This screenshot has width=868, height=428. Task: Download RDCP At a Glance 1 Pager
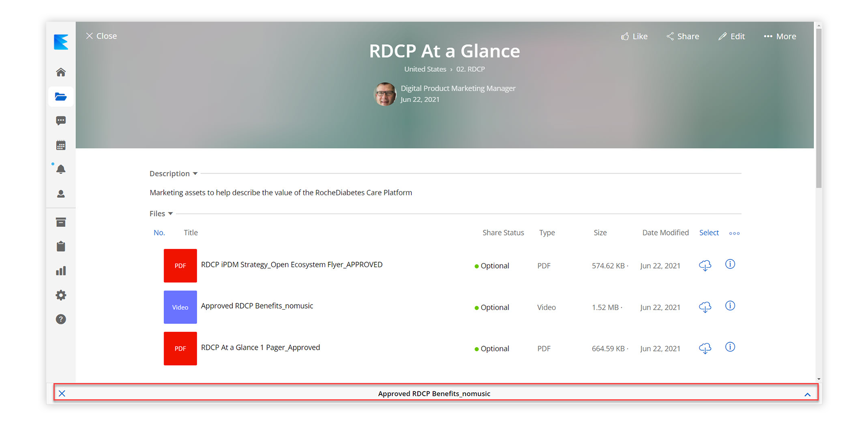pyautogui.click(x=705, y=348)
